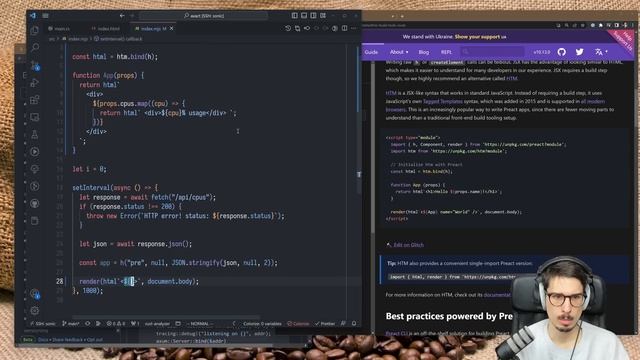Open the GitHub view in the activity bar
This screenshot has width=640, height=360.
pyautogui.click(x=35, y=203)
